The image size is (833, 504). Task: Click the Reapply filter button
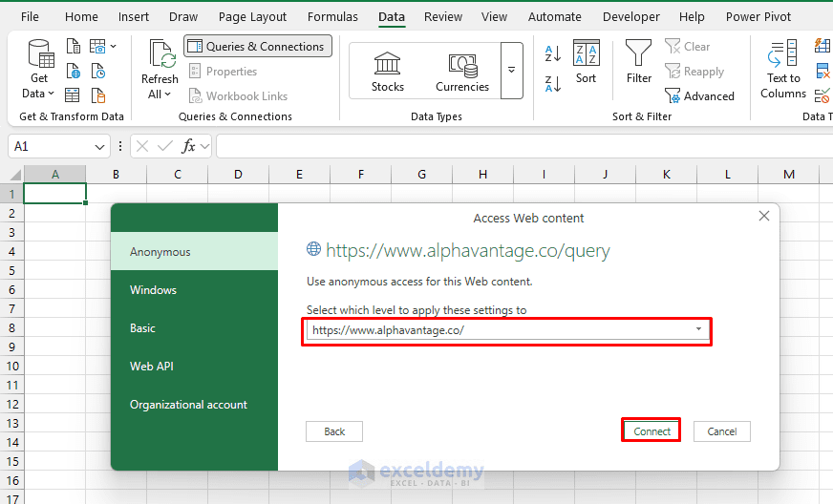[x=694, y=72]
